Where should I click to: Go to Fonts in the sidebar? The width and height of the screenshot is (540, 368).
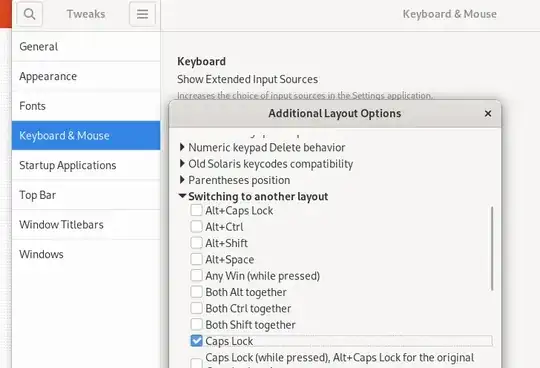pos(86,106)
